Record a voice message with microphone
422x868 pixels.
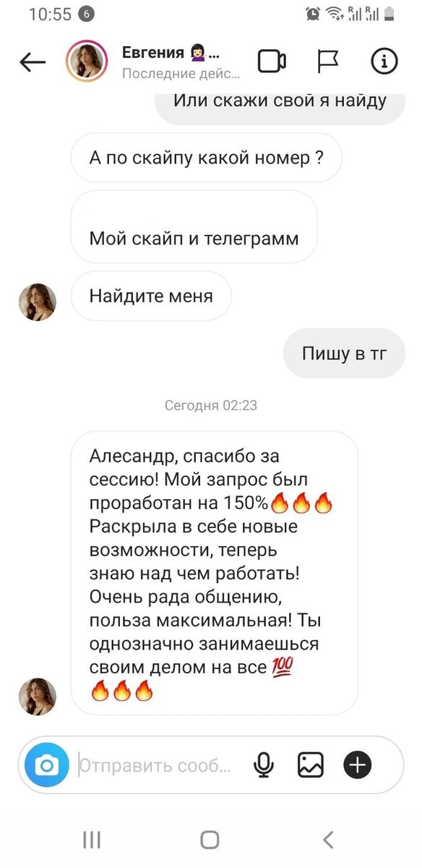[x=264, y=765]
